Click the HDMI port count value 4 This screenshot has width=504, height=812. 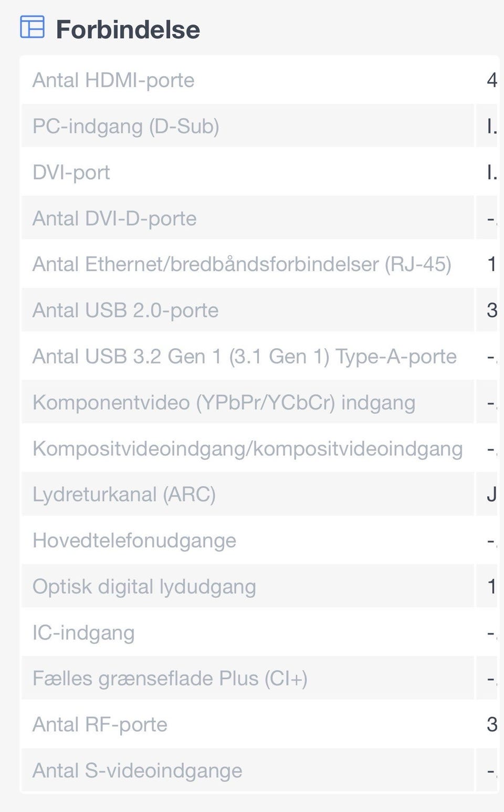(x=491, y=80)
